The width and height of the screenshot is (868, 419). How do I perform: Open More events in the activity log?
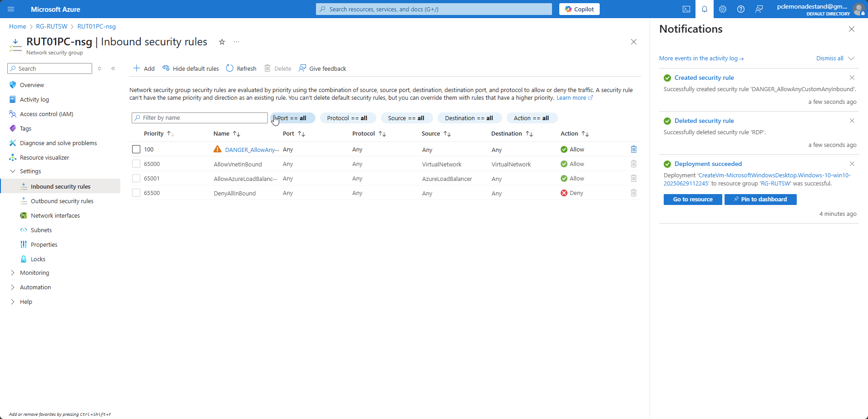(701, 58)
